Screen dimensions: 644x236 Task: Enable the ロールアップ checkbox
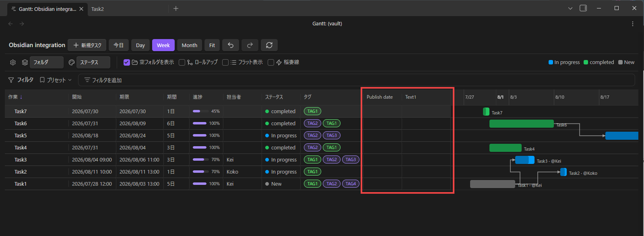182,62
